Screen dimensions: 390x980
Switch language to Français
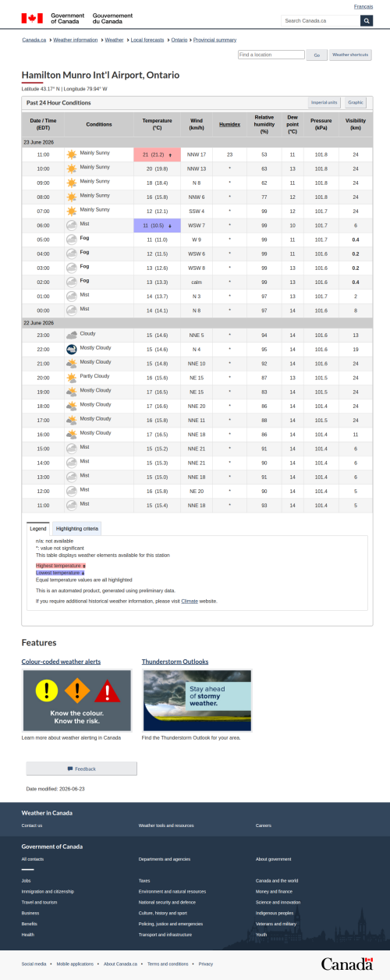tap(363, 6)
